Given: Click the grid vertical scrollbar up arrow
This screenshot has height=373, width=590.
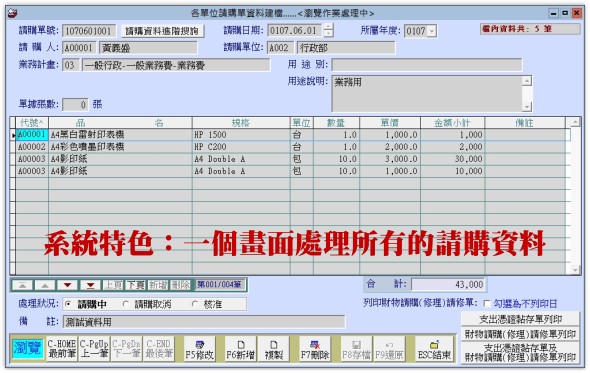Looking at the screenshot, I should click(x=575, y=122).
